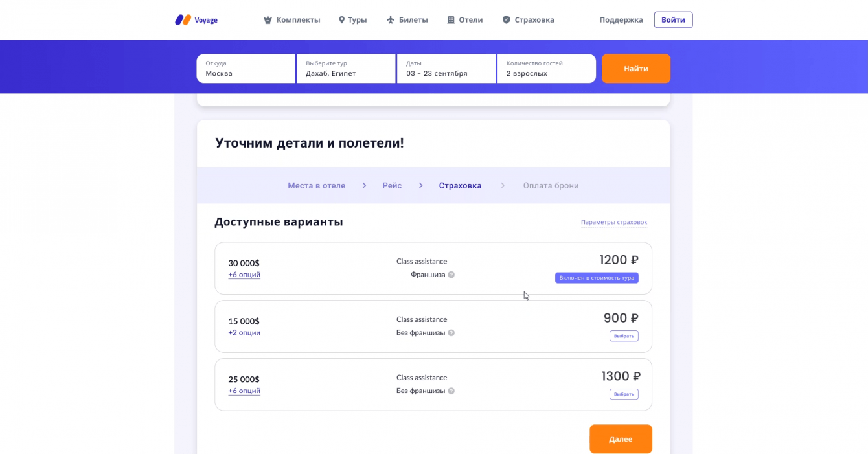
Task: Expand '+6 опций' for the 30 000$ plan
Action: [244, 275]
